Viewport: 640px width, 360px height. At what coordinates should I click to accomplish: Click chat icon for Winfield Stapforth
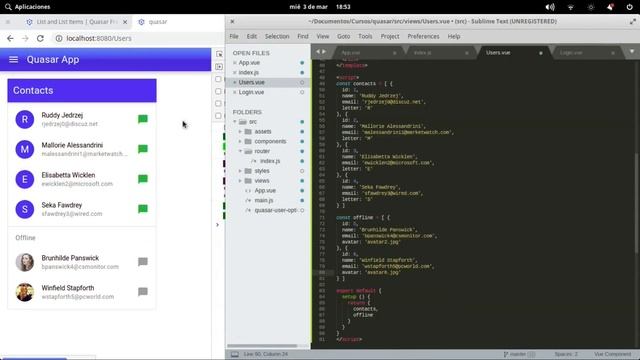pos(142,292)
